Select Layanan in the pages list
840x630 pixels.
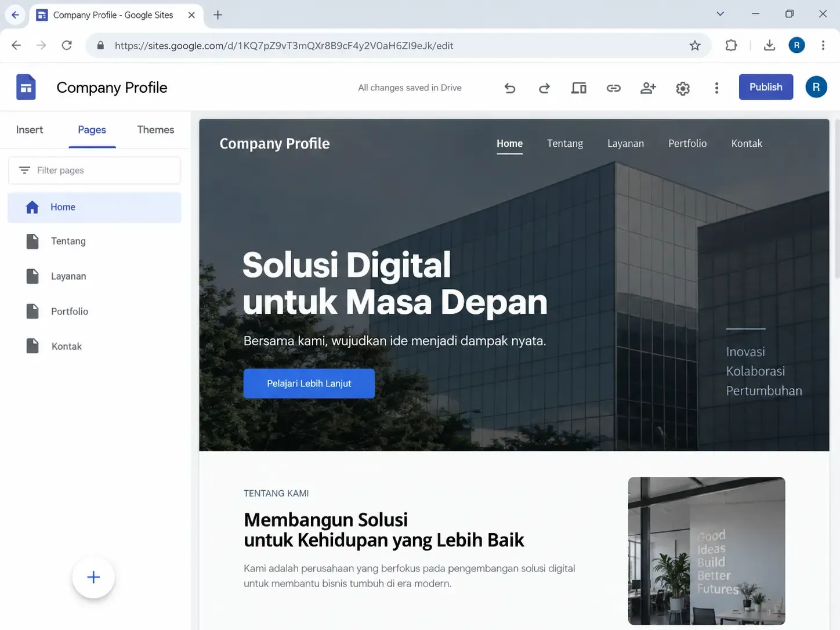point(94,276)
